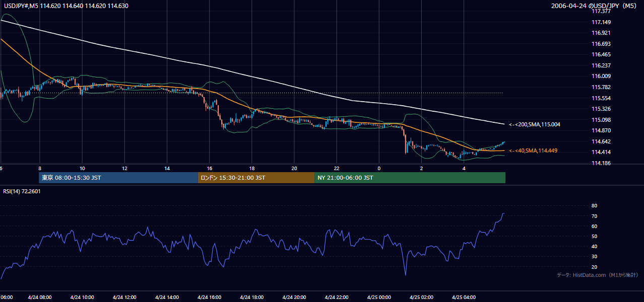Click RSI scale value 40
Screen dimensions: 644x302
(594, 246)
